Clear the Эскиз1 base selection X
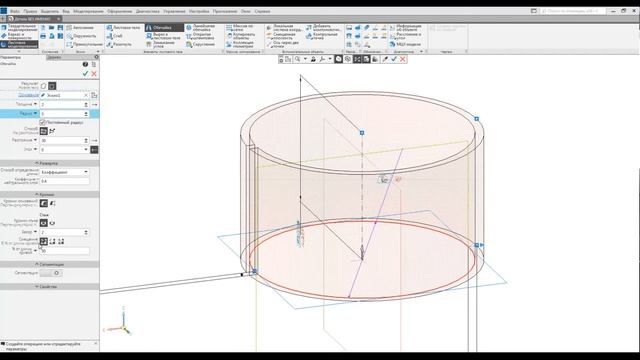Viewport: 640px width, 360px height. pos(86,95)
